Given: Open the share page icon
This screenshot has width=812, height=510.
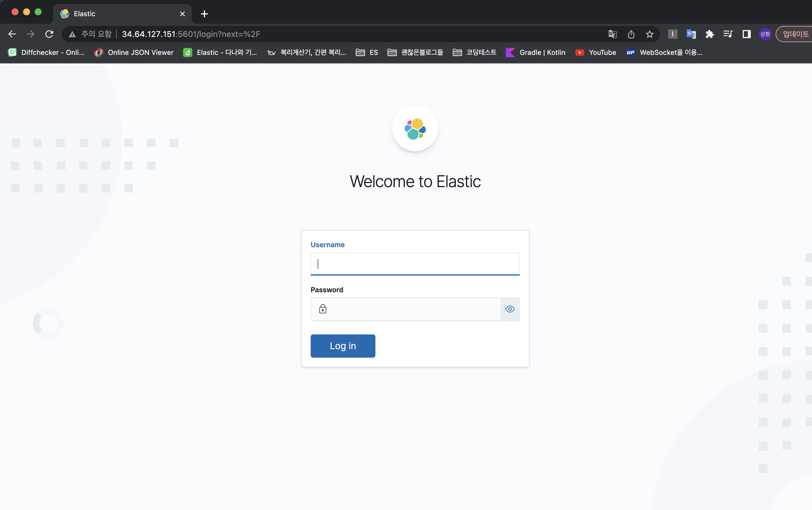Looking at the screenshot, I should (631, 34).
